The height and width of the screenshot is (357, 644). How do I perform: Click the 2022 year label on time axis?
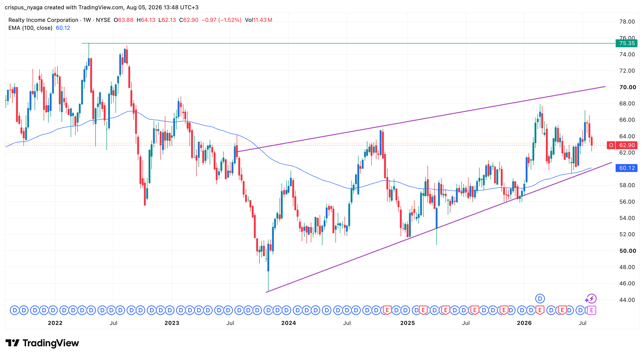click(55, 323)
